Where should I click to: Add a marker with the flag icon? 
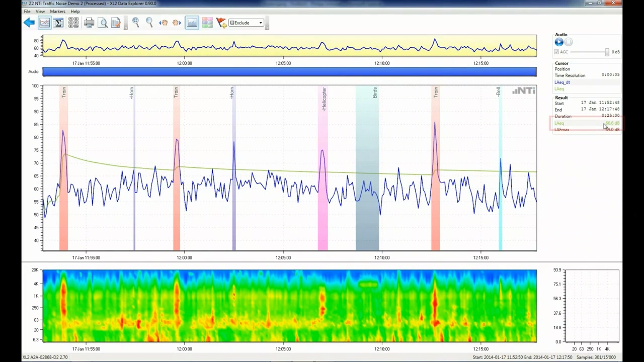221,23
